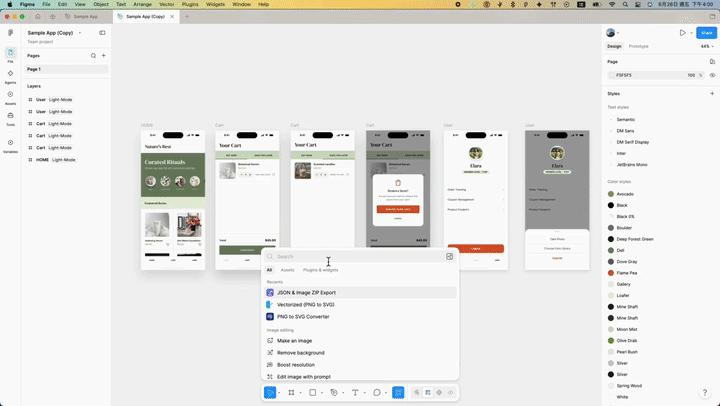This screenshot has width=720, height=406.
Task: Click the Present play icon
Action: tap(682, 33)
